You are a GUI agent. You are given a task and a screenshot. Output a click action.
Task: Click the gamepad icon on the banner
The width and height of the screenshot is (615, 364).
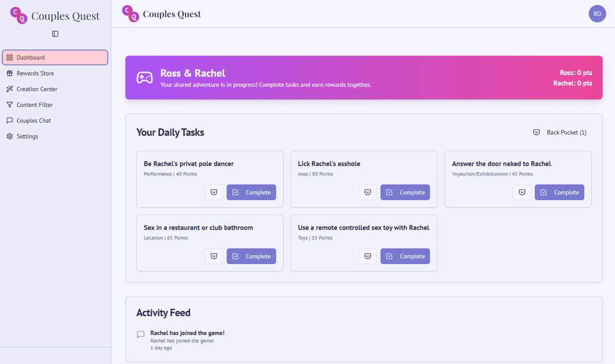pyautogui.click(x=144, y=77)
